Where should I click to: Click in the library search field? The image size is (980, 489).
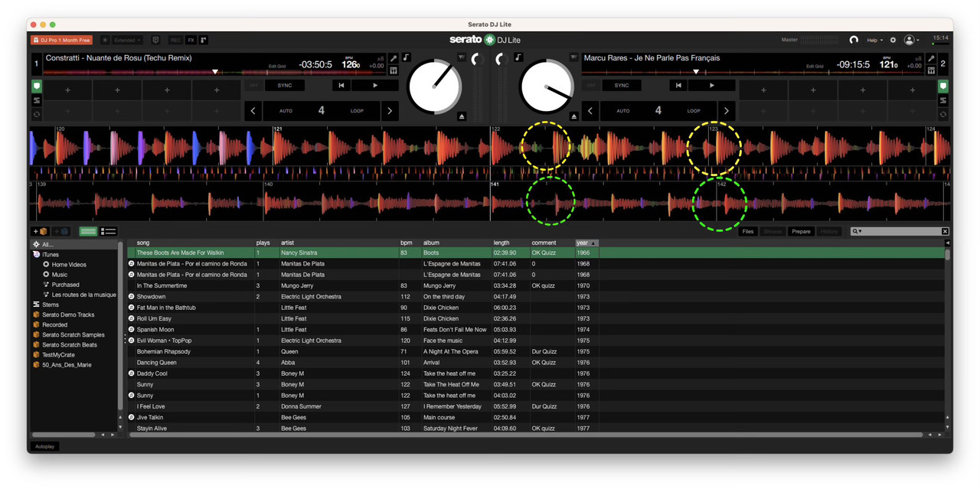(x=899, y=231)
